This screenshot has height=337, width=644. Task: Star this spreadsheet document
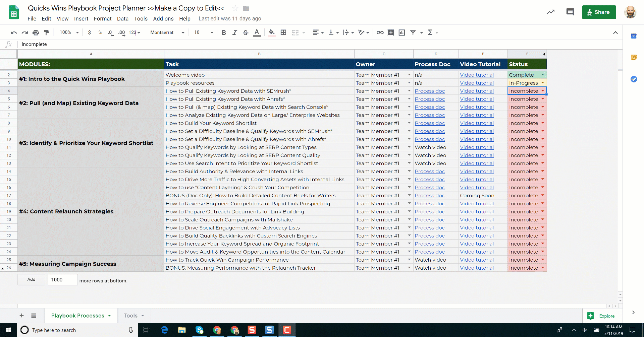pos(235,8)
